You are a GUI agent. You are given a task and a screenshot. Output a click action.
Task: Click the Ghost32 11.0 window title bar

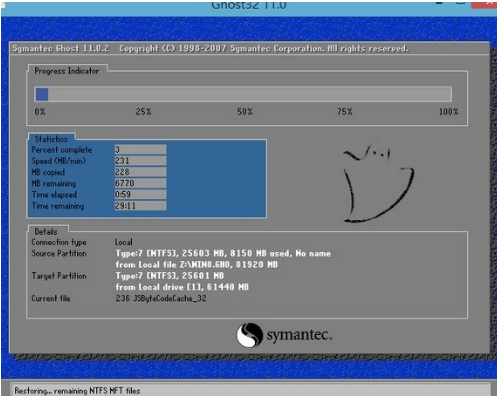(x=249, y=6)
